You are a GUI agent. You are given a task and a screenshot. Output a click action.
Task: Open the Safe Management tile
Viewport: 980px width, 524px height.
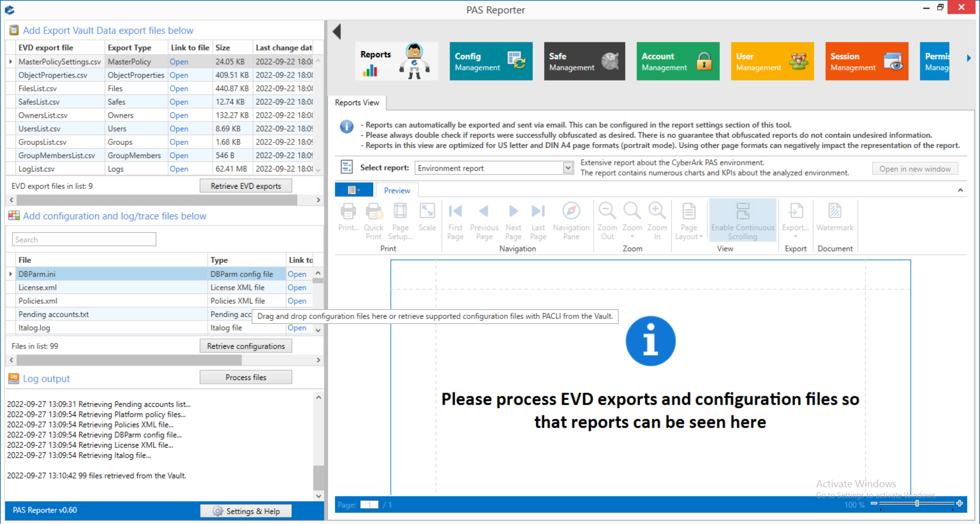coord(584,61)
